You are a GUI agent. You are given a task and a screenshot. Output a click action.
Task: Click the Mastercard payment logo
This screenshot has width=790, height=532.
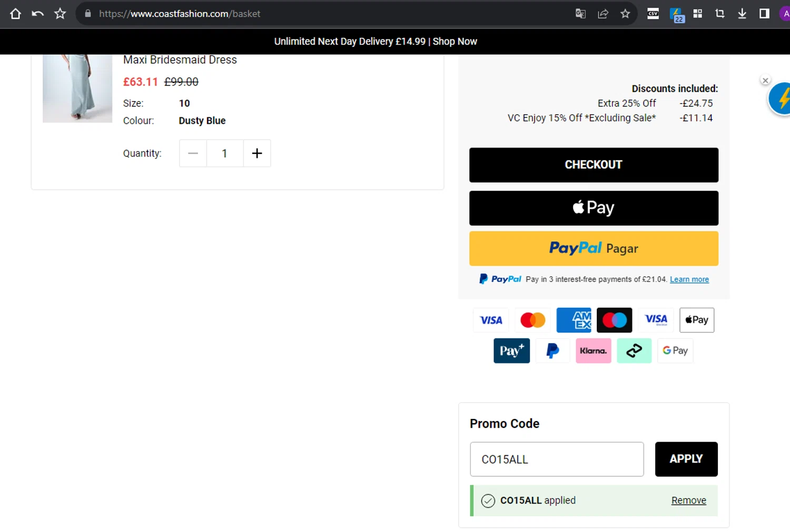[x=532, y=320]
